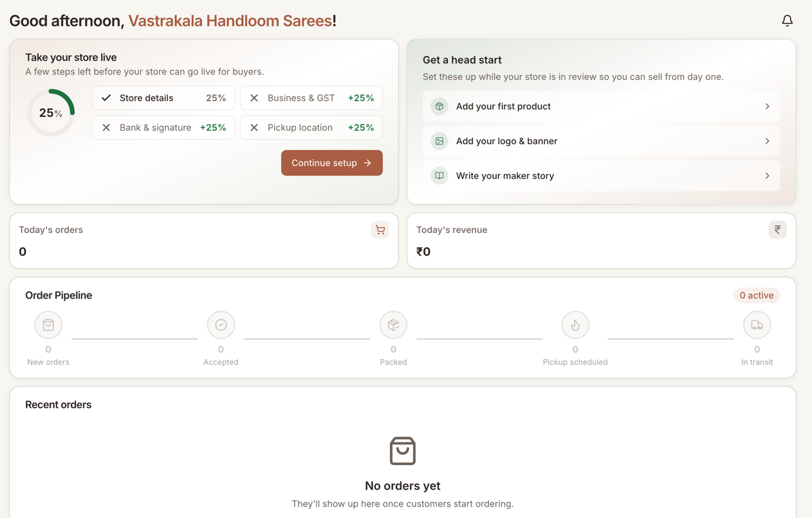Click the +25% value beside Bank & signature
This screenshot has height=518, width=812.
point(213,127)
